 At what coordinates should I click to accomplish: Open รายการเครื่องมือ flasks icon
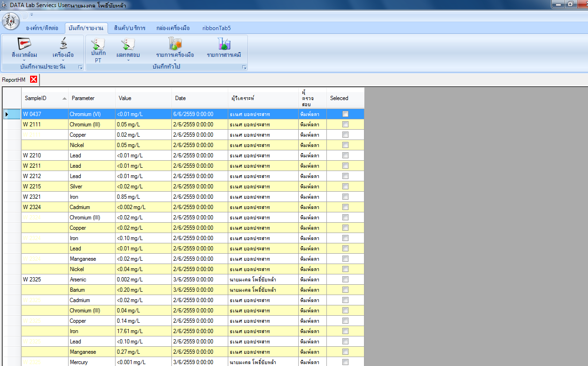click(x=175, y=45)
